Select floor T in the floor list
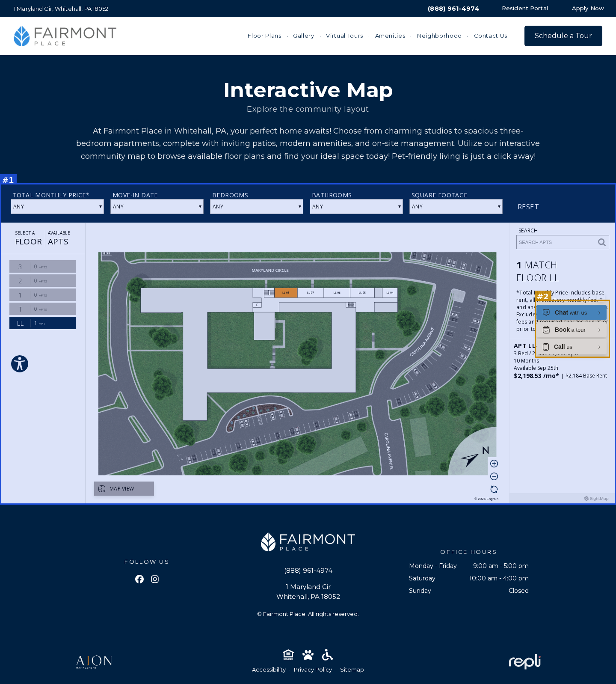The image size is (616, 684). point(42,309)
